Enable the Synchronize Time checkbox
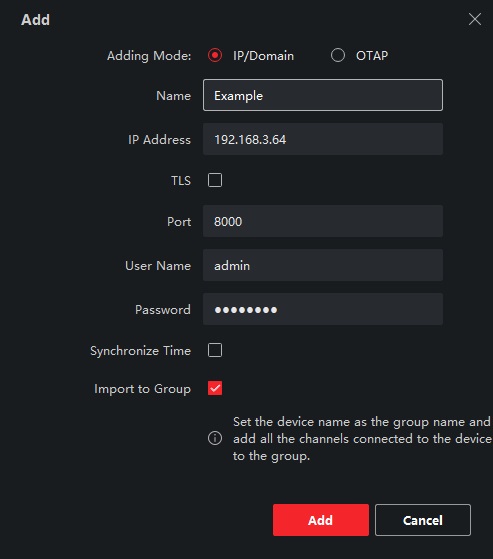The image size is (493, 559). 215,350
